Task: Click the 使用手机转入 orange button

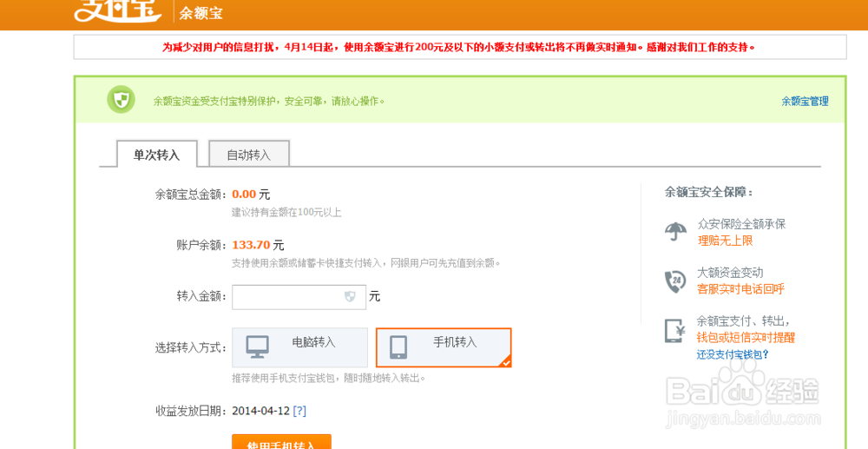Action: click(281, 442)
